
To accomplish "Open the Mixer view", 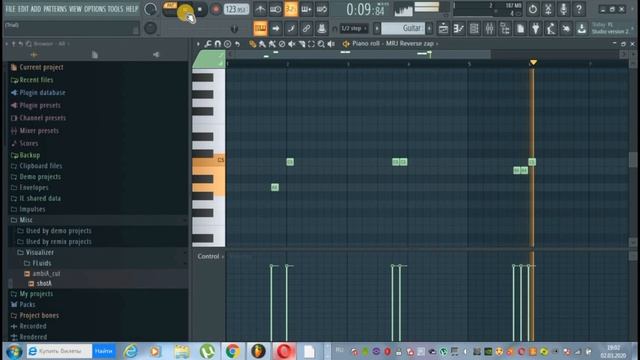I will click(x=489, y=29).
